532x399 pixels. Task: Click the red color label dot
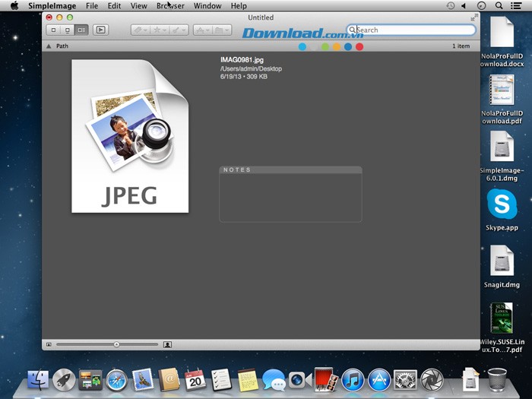coord(359,46)
